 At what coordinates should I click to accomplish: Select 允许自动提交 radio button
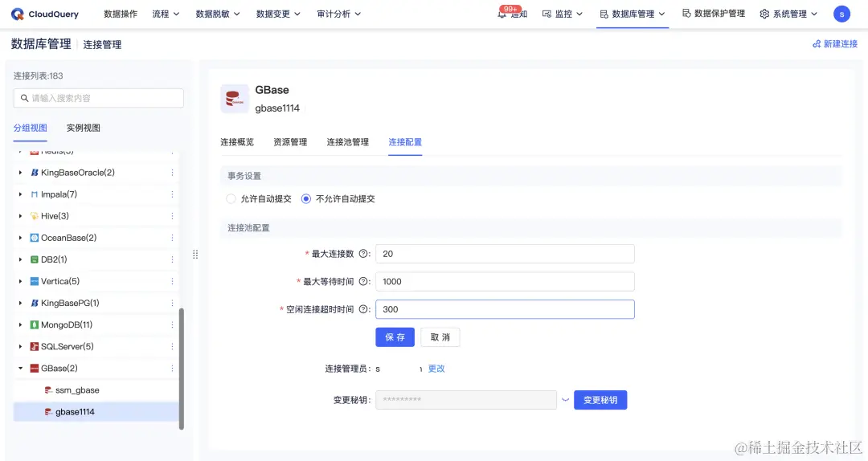pos(231,198)
